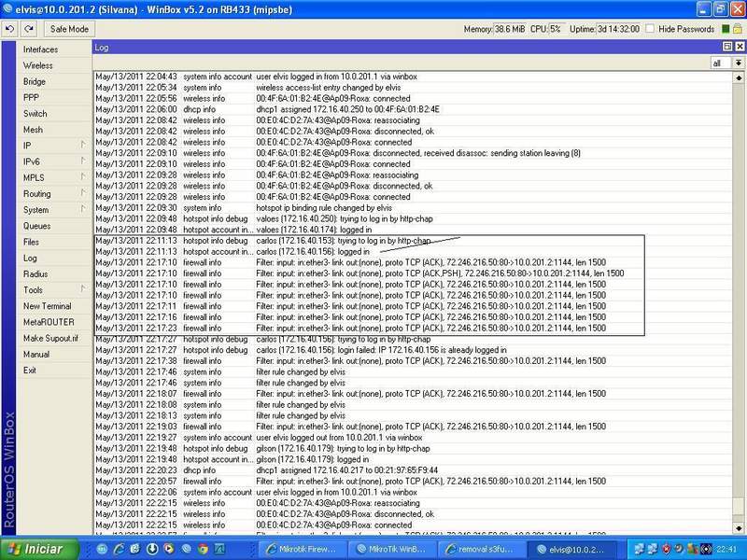Click the first Internet Explorer quick launch icon
Viewport: 747px width, 560px height.
click(x=119, y=549)
